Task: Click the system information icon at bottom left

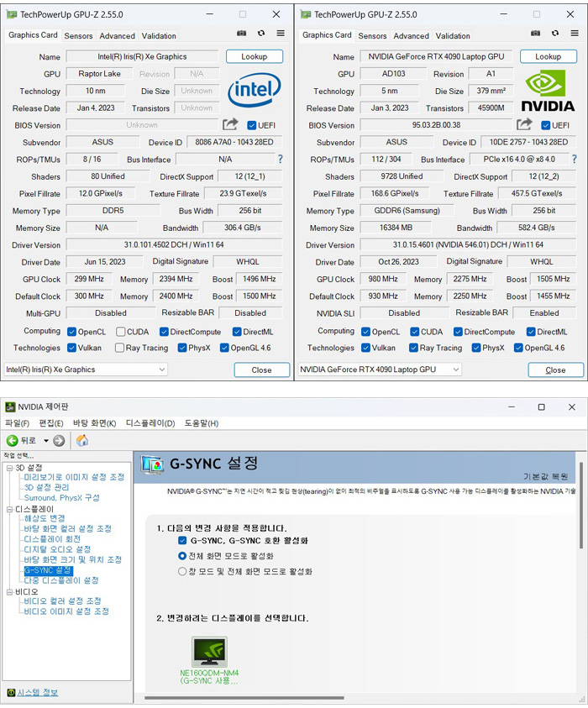Action: click(11, 693)
